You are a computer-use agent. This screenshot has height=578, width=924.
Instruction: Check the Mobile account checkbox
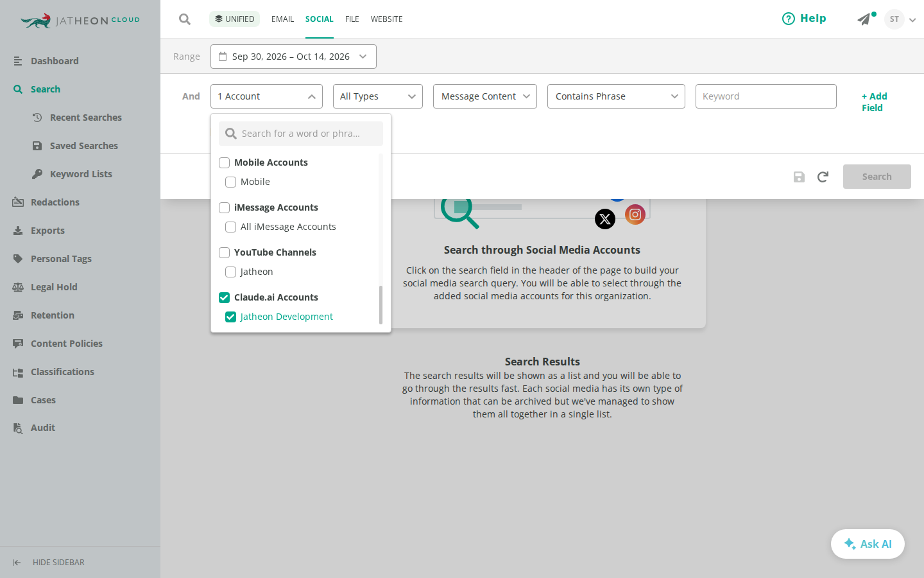tap(231, 182)
